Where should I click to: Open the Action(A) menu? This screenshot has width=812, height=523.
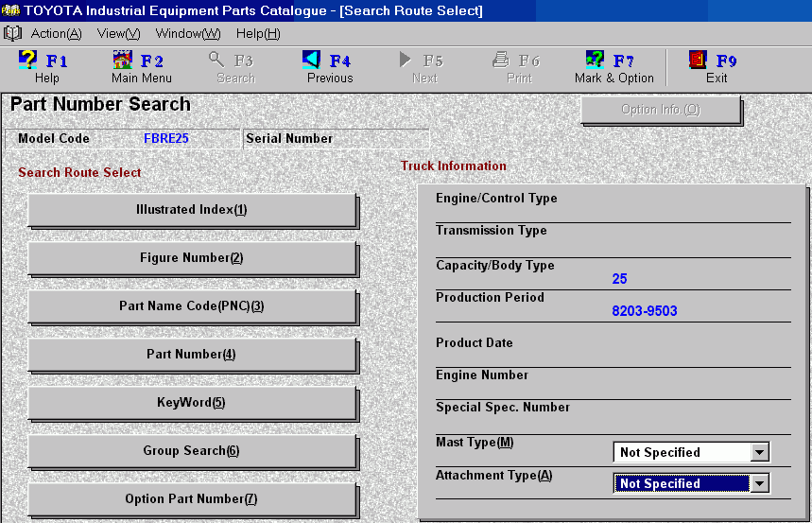click(56, 34)
